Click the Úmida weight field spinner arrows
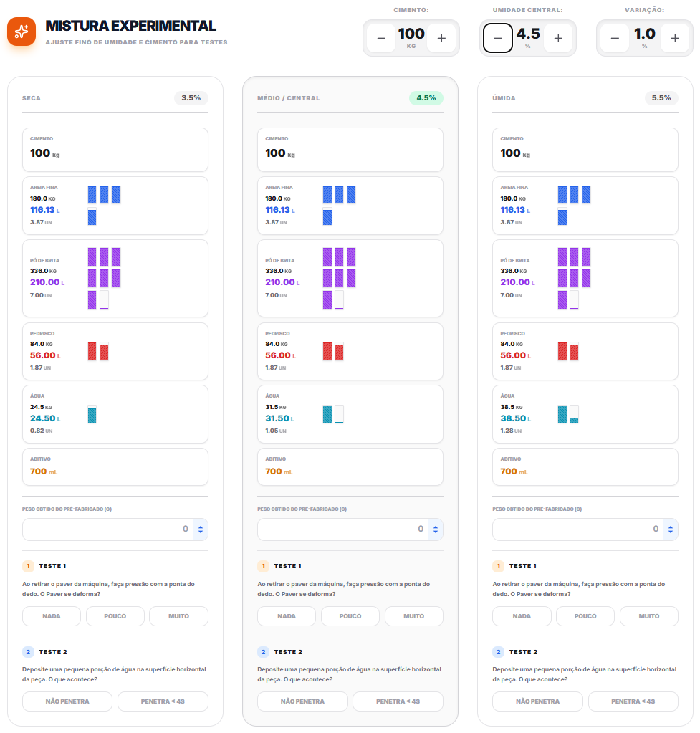Viewport: 700px width, 733px height. click(x=671, y=530)
